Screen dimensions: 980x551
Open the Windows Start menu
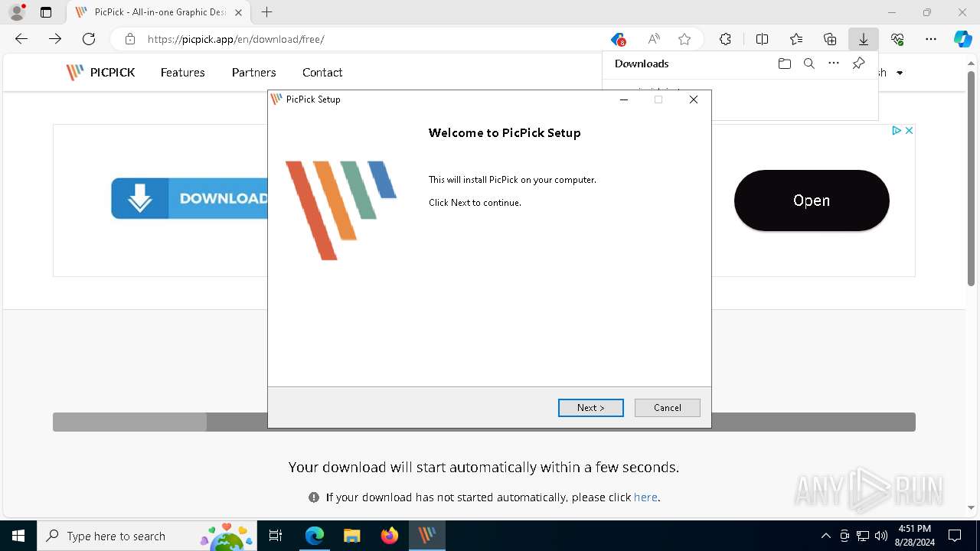[18, 536]
